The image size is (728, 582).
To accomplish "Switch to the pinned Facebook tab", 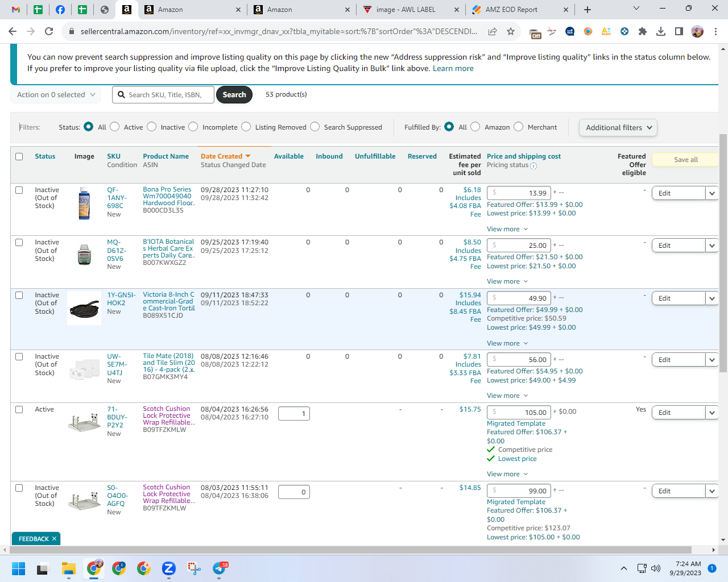I will (x=60, y=10).
